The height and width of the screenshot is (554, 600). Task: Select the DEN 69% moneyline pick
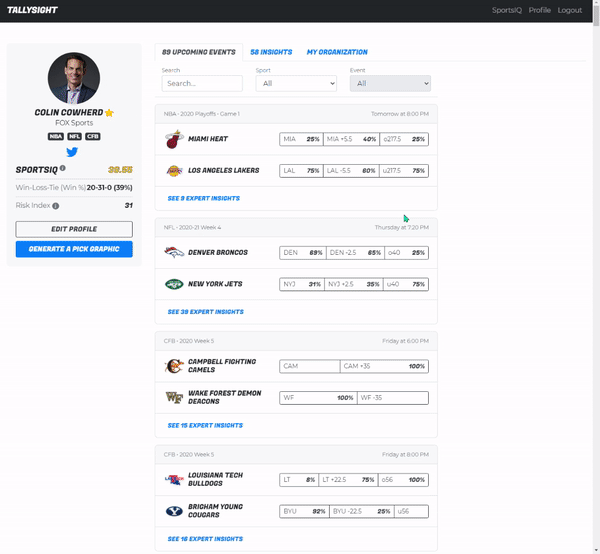[303, 253]
